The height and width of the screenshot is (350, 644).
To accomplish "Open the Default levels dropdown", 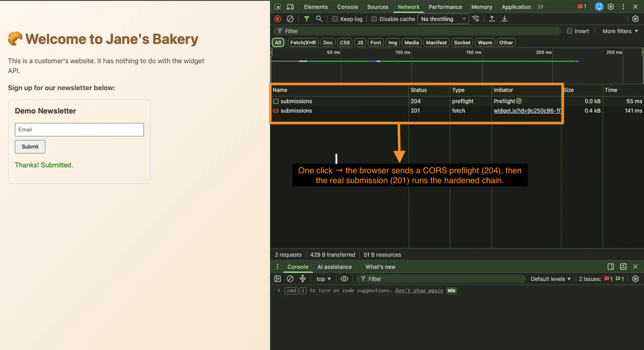I will (x=551, y=279).
